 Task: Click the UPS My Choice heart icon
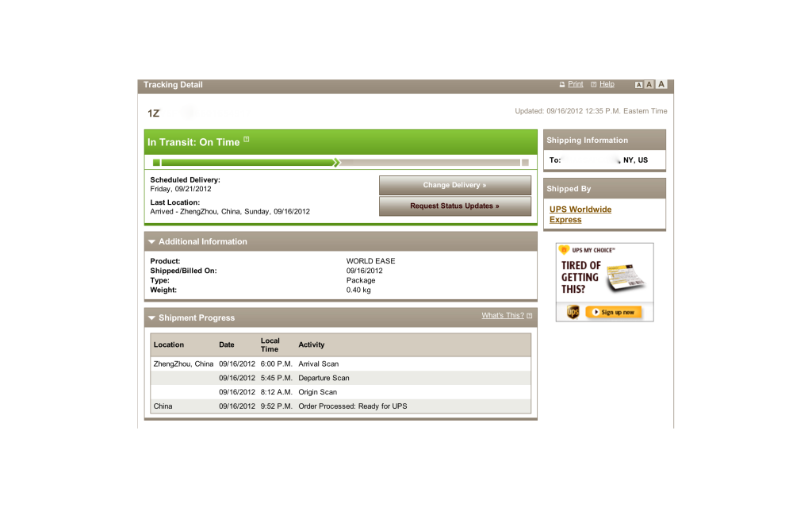pos(564,250)
